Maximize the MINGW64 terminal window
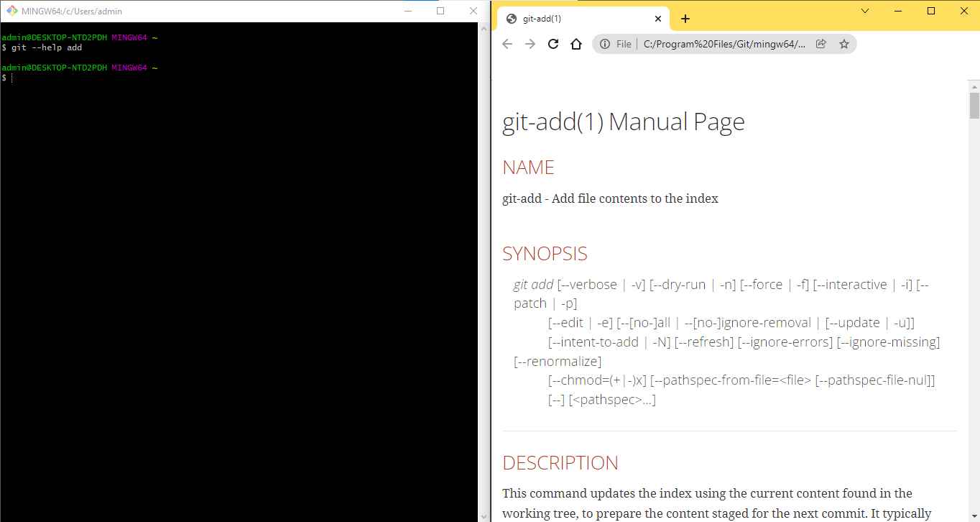Image resolution: width=980 pixels, height=522 pixels. (x=440, y=11)
